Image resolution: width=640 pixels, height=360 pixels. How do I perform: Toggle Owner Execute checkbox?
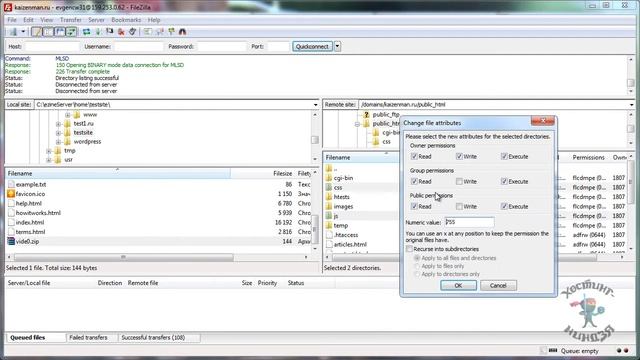[x=504, y=156]
